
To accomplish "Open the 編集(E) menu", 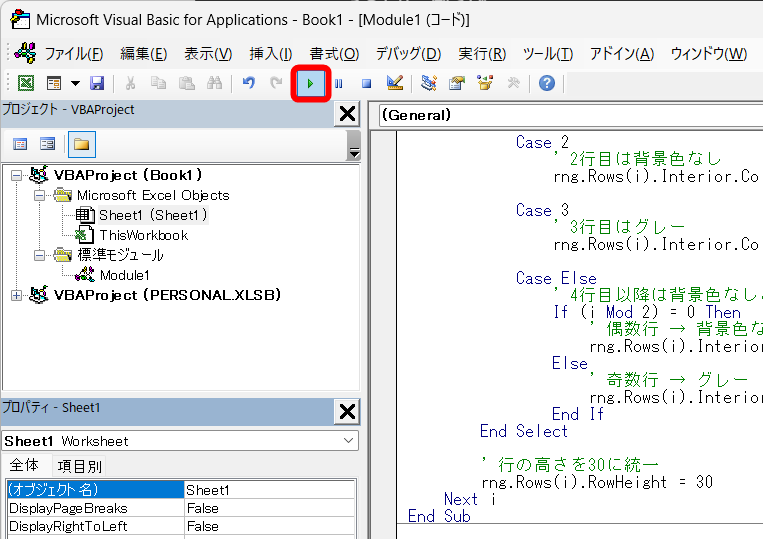I will point(144,54).
